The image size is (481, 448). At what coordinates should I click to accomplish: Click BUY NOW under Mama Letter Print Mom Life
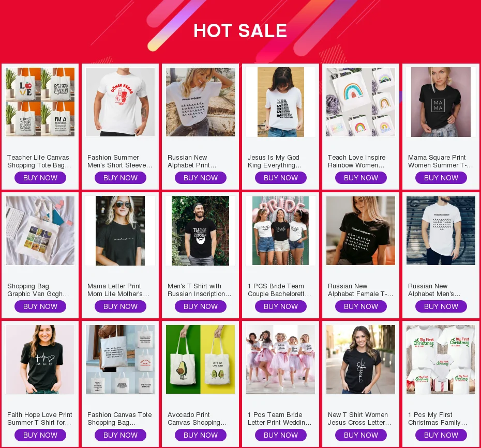tap(120, 306)
